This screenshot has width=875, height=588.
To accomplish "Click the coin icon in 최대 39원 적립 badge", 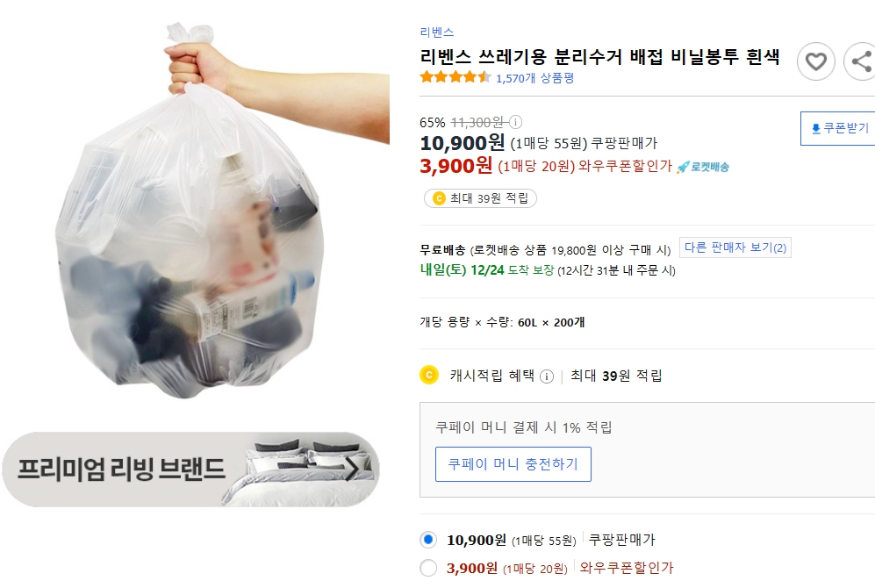I will [437, 198].
